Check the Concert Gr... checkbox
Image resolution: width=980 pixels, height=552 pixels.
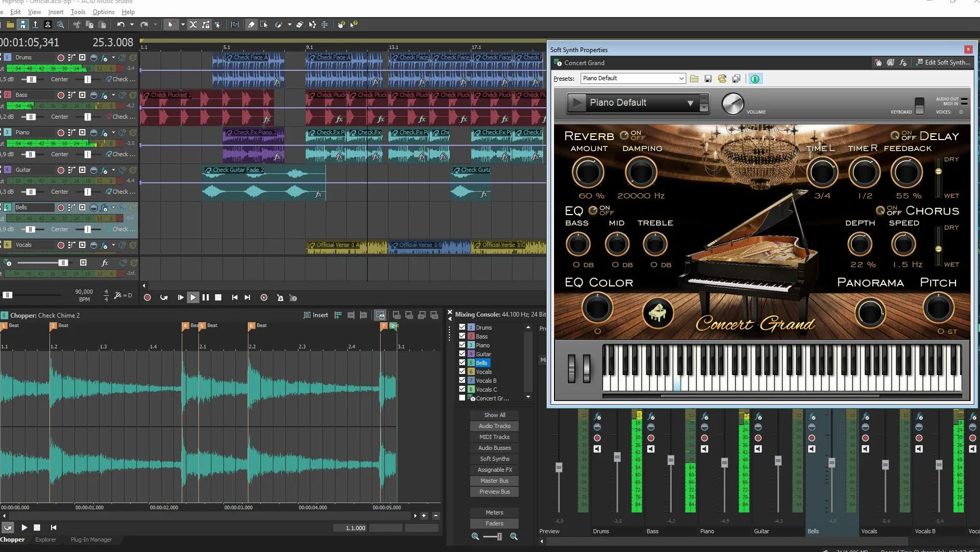[462, 398]
